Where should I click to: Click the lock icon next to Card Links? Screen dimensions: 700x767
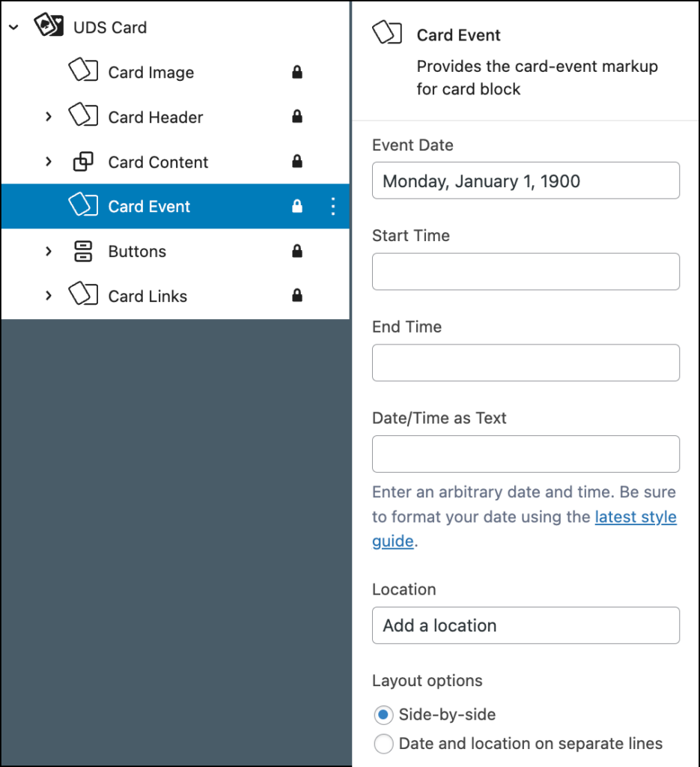point(297,295)
